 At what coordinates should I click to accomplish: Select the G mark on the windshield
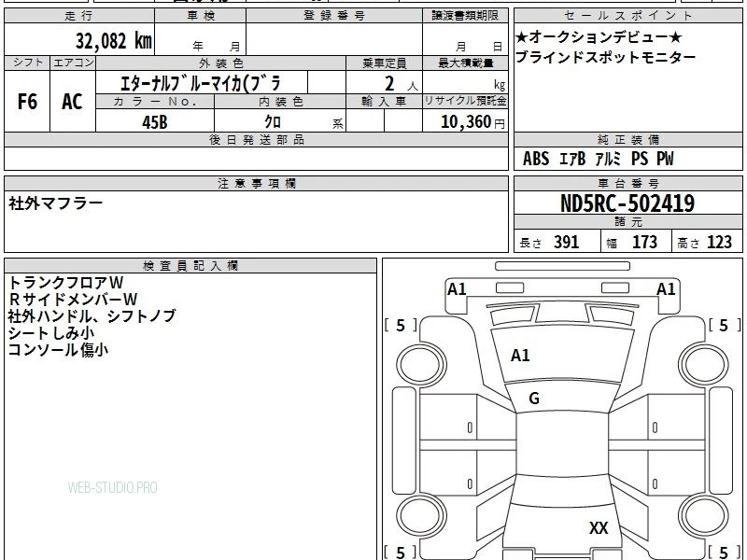[x=534, y=399]
